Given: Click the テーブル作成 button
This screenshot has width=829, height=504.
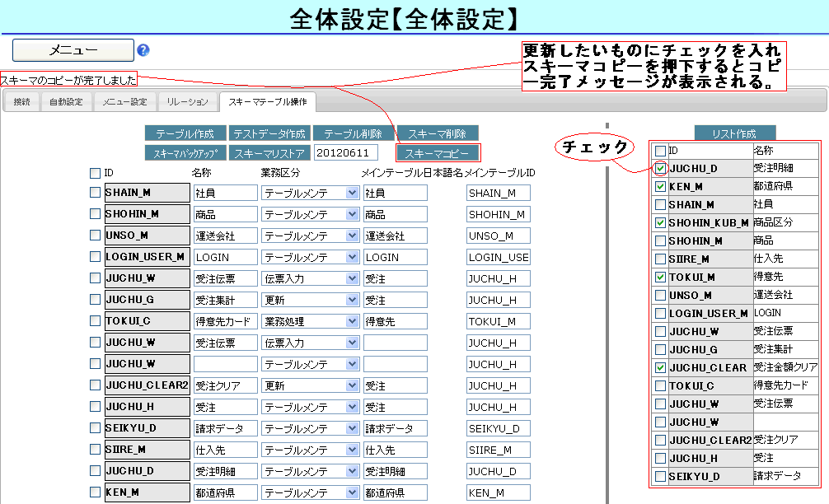Looking at the screenshot, I should click(185, 133).
